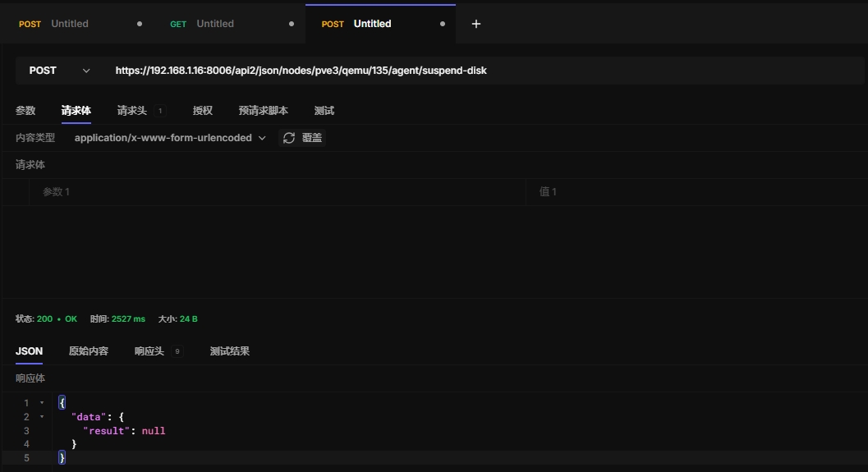
Task: Open the 预请求脚本 tab
Action: 263,111
